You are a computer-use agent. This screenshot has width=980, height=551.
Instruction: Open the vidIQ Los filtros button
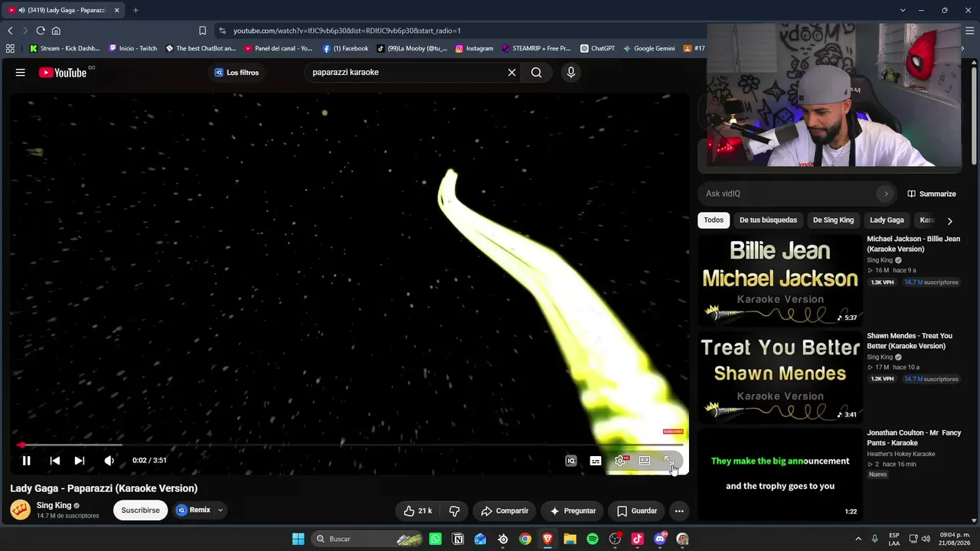pyautogui.click(x=237, y=73)
